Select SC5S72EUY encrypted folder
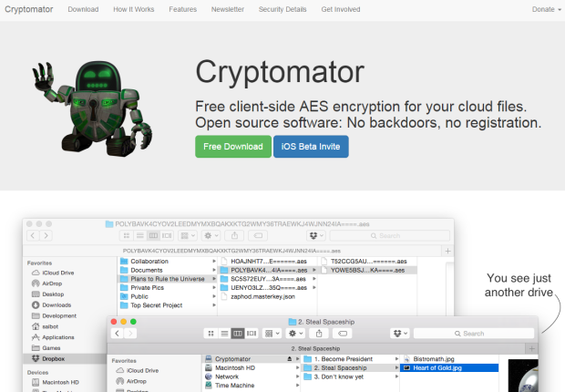 coord(268,279)
